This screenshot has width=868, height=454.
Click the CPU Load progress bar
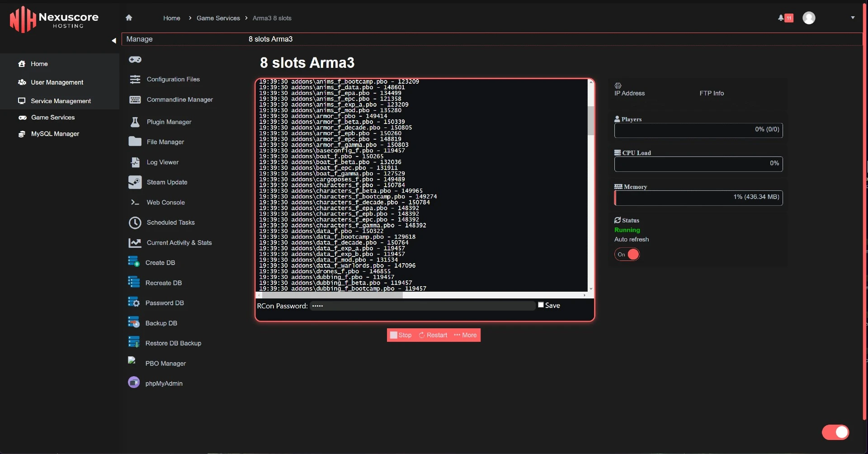[698, 164]
